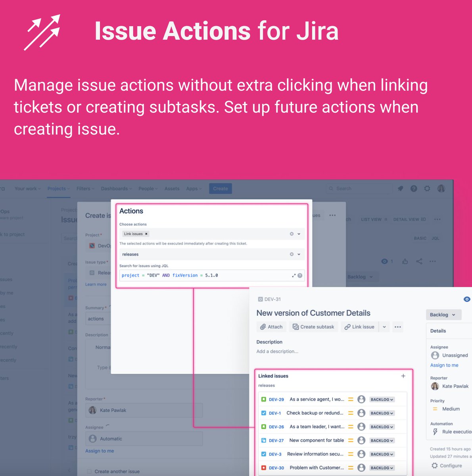Open linked issue DEV-1

(275, 413)
